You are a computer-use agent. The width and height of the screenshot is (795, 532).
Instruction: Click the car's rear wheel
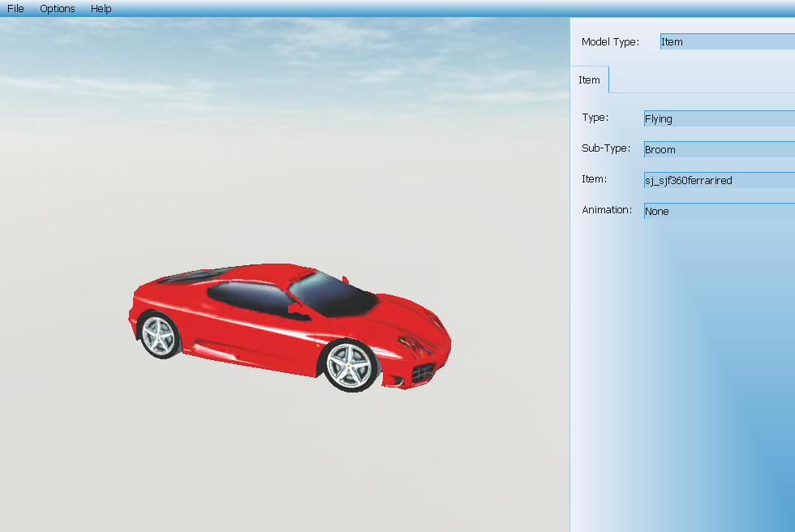pyautogui.click(x=158, y=334)
